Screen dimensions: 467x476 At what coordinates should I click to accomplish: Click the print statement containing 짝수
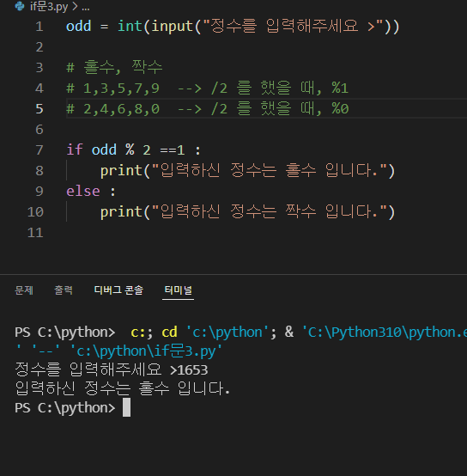(247, 212)
